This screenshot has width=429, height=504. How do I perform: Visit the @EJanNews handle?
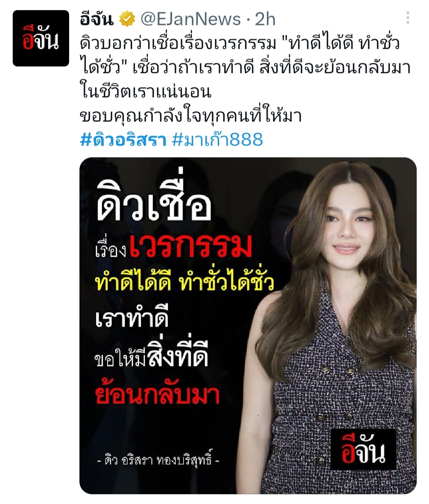[191, 19]
